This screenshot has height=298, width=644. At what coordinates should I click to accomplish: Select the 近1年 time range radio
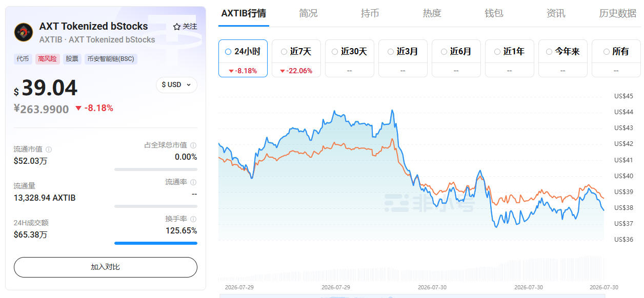click(x=497, y=52)
